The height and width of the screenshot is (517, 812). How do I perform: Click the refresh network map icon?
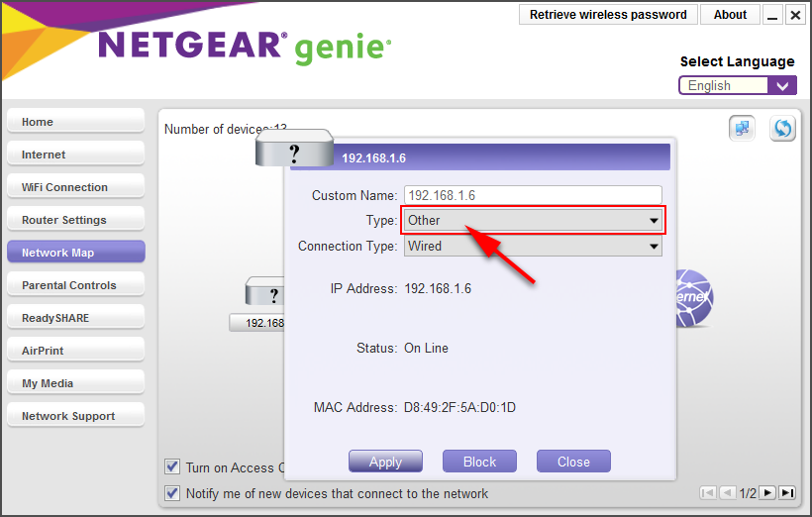[782, 129]
